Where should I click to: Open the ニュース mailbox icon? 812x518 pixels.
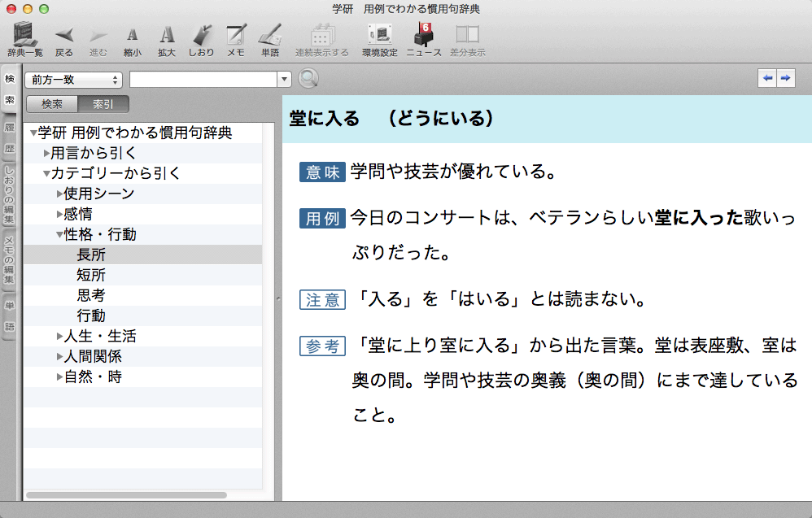click(x=424, y=39)
